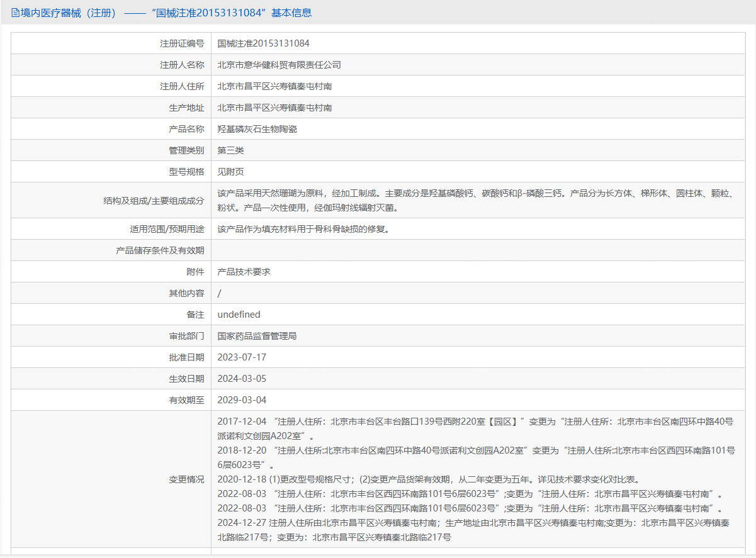The width and height of the screenshot is (756, 558).
Task: Click the registrant name 北京市意华健科贸有限责任公司
Action: point(279,65)
